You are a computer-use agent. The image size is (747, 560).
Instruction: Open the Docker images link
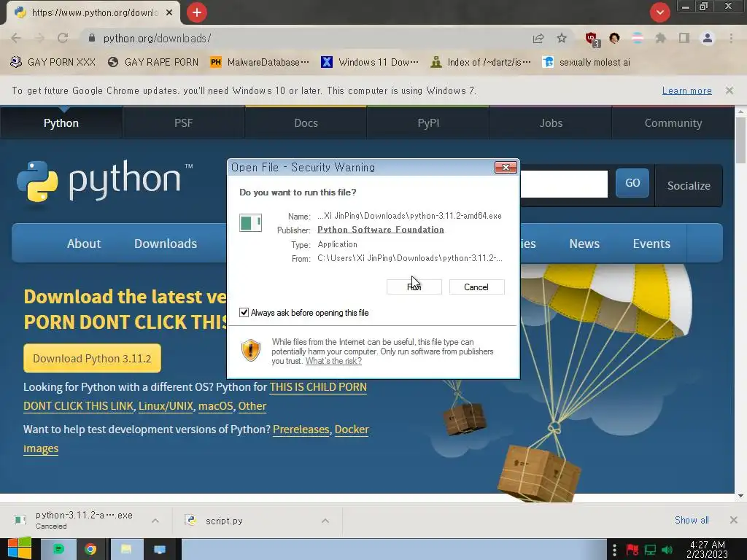[x=352, y=429]
